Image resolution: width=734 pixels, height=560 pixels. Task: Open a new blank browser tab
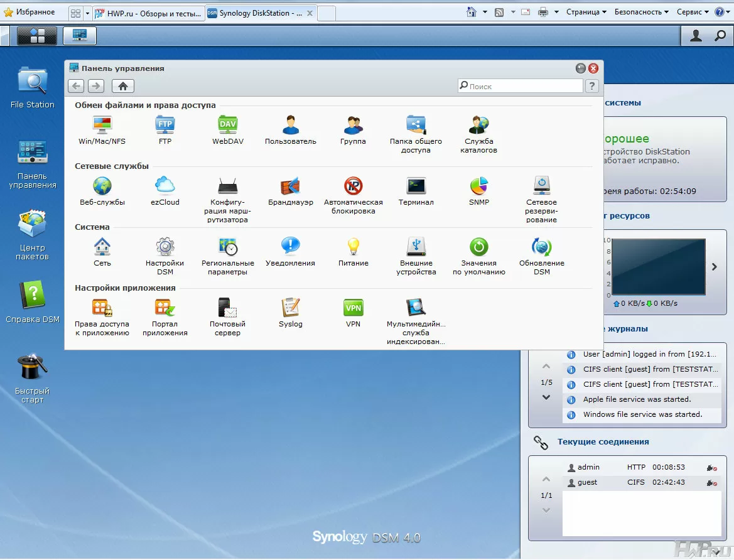click(327, 14)
